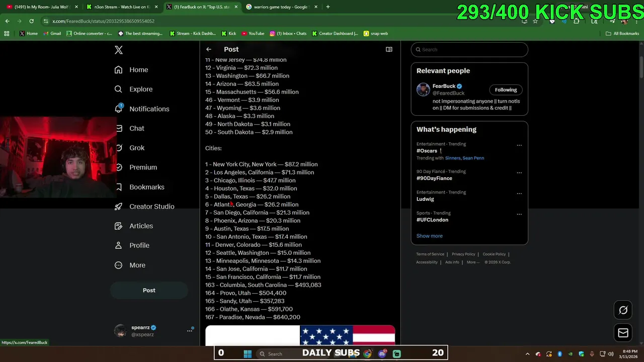
Task: Open Chrome from taskbar
Action: [x=368, y=354]
